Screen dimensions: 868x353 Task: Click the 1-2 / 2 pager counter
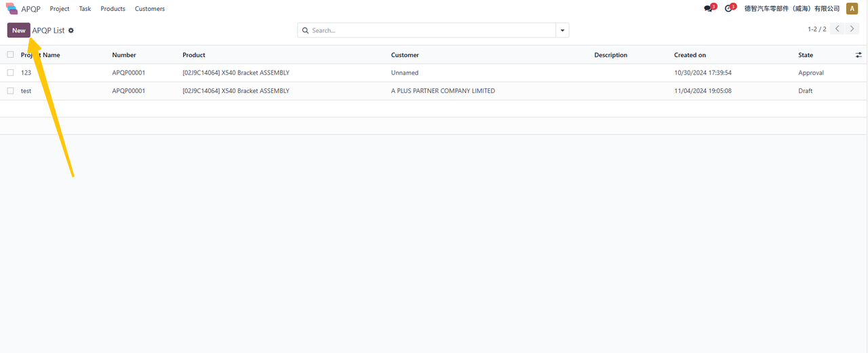point(816,29)
